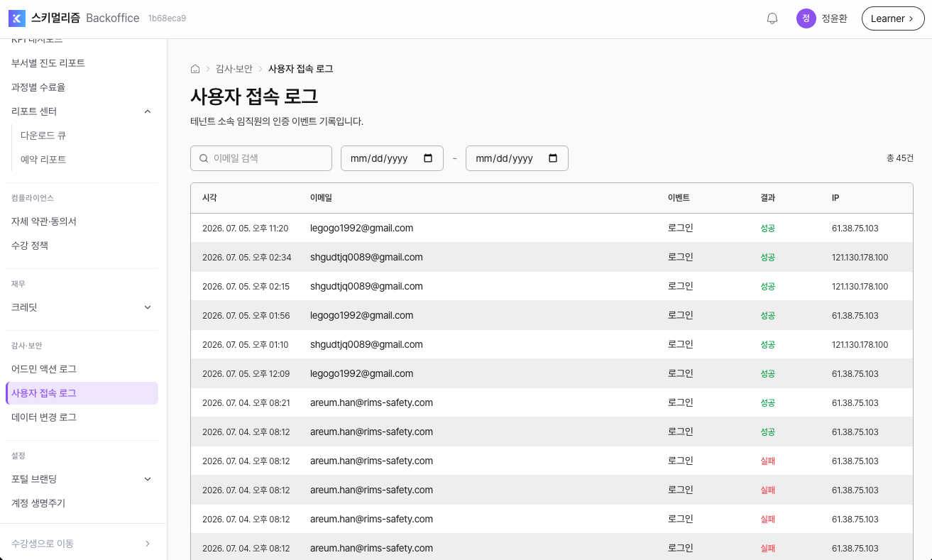Image resolution: width=932 pixels, height=560 pixels.
Task: Click the 결과 column header
Action: (767, 198)
